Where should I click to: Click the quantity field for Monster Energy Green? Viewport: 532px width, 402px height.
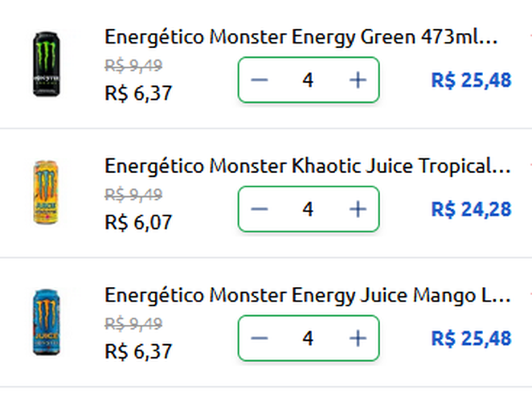(308, 80)
